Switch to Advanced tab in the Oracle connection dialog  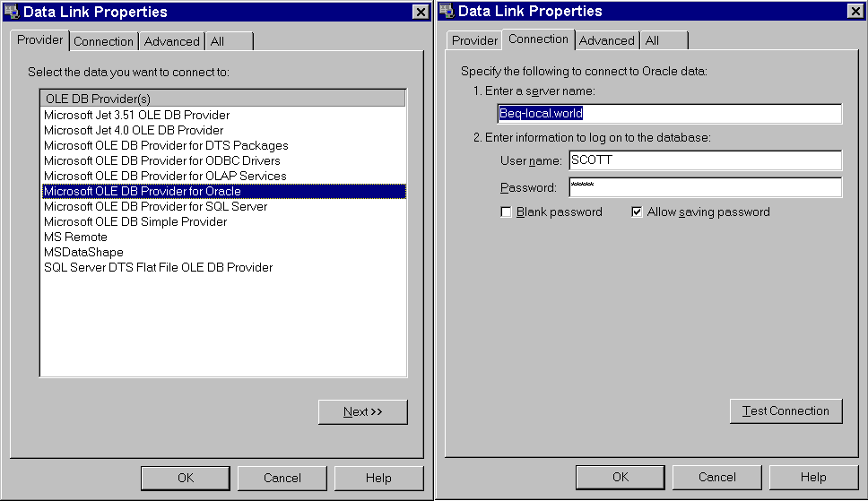pyautogui.click(x=606, y=40)
